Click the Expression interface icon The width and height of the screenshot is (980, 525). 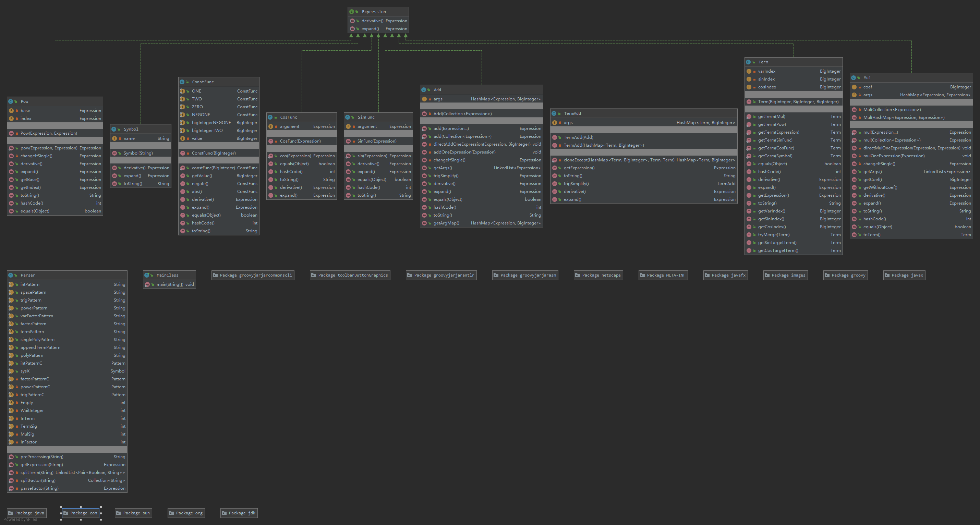coord(352,12)
